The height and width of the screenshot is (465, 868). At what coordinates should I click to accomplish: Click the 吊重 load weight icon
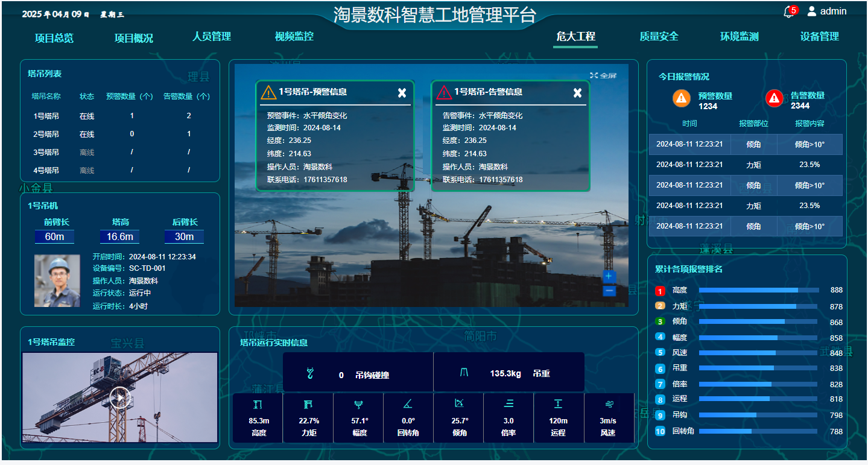click(x=464, y=373)
